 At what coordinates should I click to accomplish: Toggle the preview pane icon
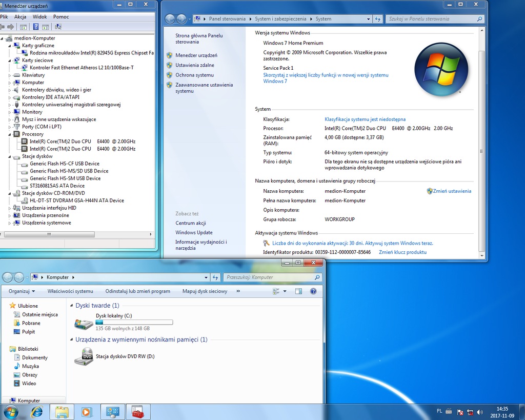(299, 291)
